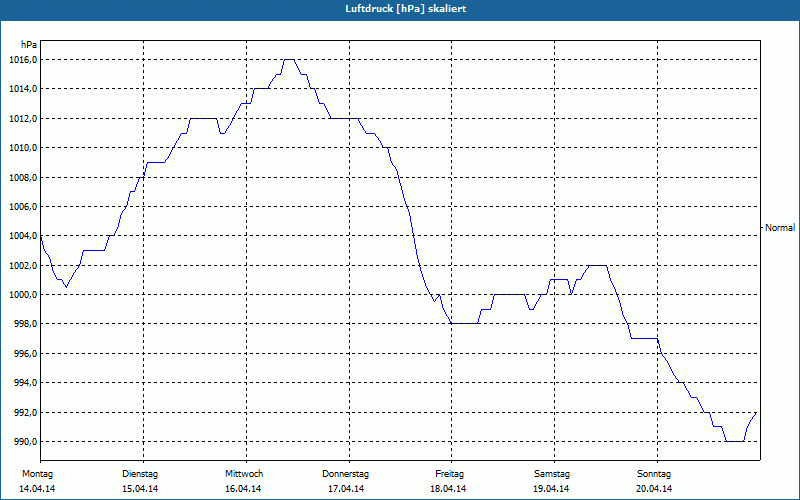Click the Mittwoch day label
Viewport: 800px width, 500px height.
(x=244, y=474)
